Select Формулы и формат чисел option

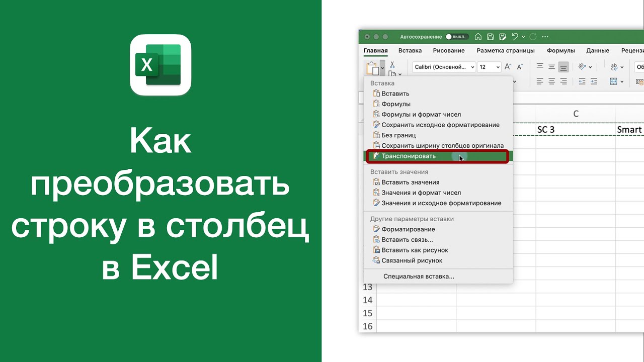click(x=438, y=114)
